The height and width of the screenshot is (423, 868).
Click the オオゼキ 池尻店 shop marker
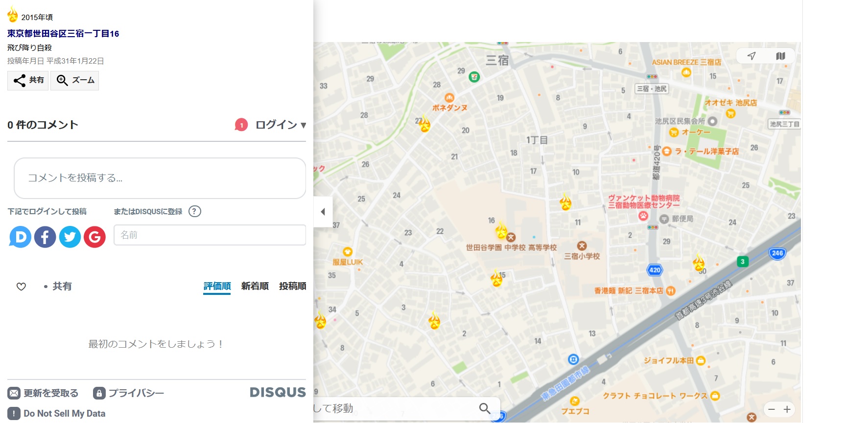(730, 113)
